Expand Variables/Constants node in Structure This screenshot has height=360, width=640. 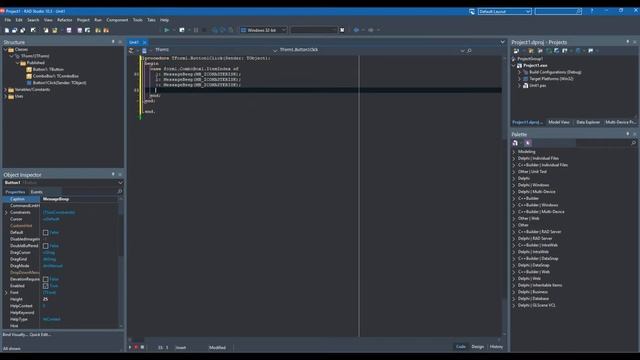click(x=6, y=89)
